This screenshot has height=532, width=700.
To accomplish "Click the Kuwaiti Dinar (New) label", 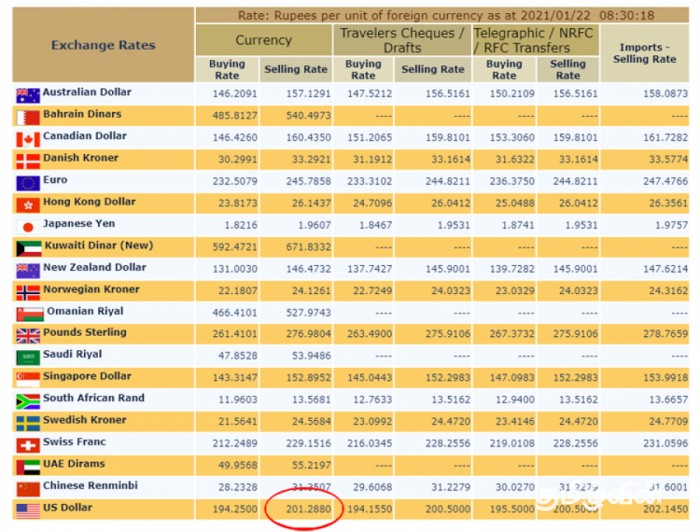I will coord(97,246).
